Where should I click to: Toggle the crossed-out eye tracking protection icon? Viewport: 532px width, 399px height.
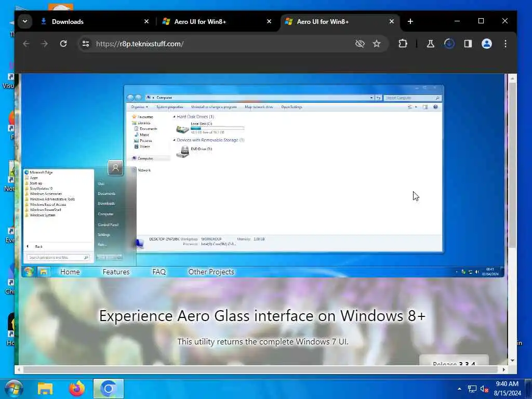[360, 44]
